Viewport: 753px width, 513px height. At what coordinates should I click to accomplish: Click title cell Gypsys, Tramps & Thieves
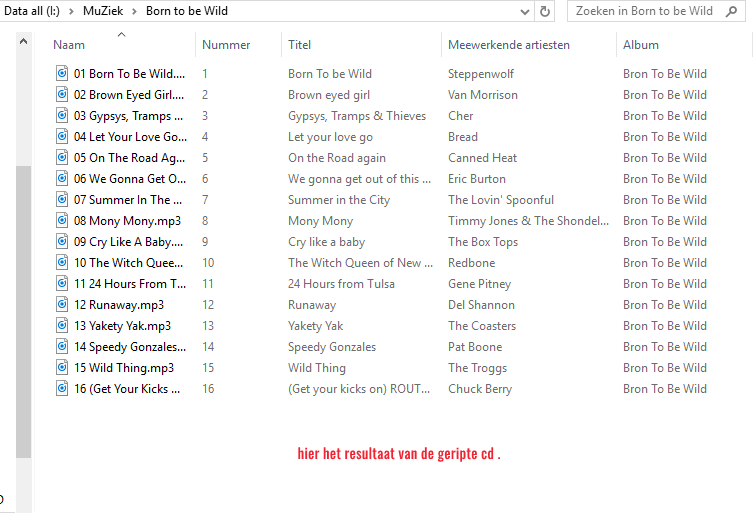[357, 116]
